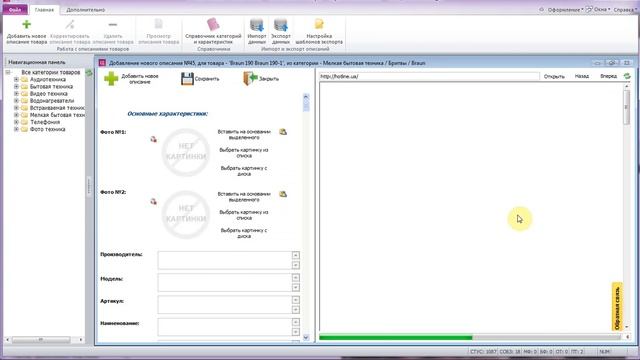Click 'Вставить на основании выделенного' for Фото №2
This screenshot has width=640, height=360.
(x=244, y=197)
